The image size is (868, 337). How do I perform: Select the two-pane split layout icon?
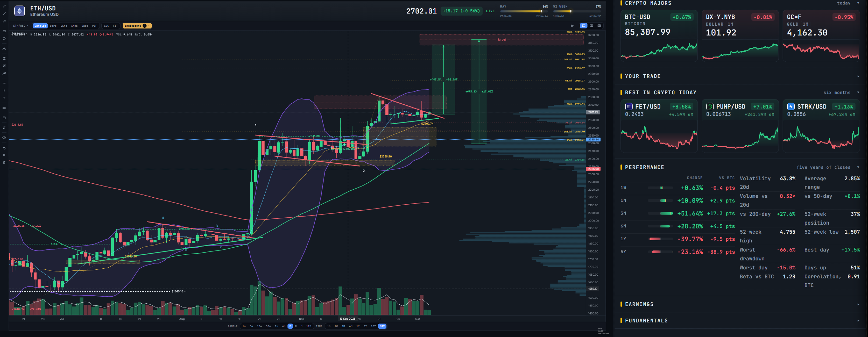pyautogui.click(x=591, y=26)
